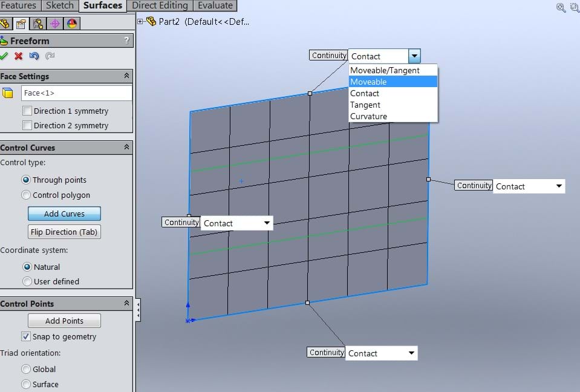
Task: Accept the Freeform feature with the green checkmark
Action: [4, 56]
